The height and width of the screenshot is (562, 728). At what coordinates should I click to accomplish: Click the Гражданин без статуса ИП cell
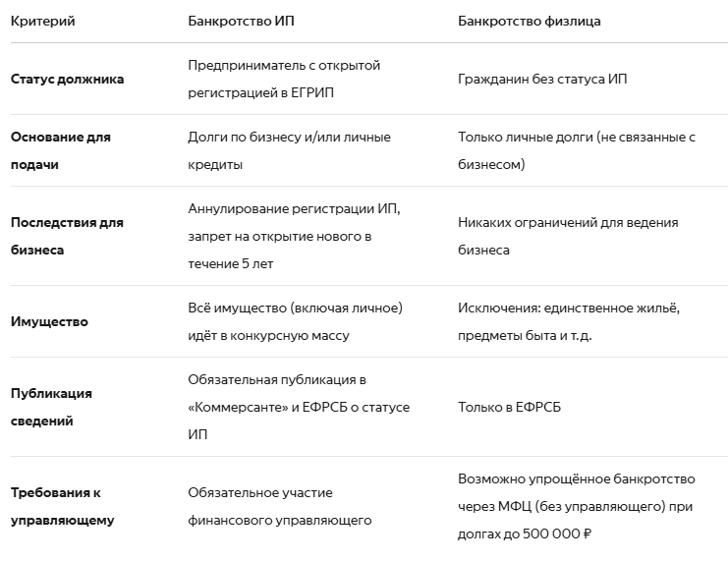(x=542, y=79)
